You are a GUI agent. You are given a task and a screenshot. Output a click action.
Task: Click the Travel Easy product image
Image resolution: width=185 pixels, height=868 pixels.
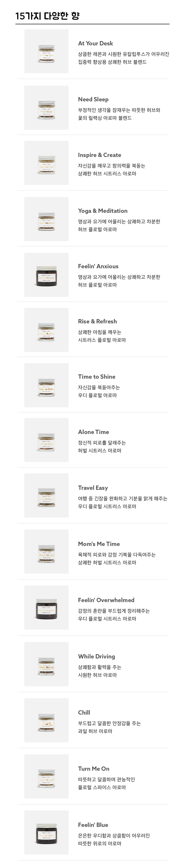[46, 496]
